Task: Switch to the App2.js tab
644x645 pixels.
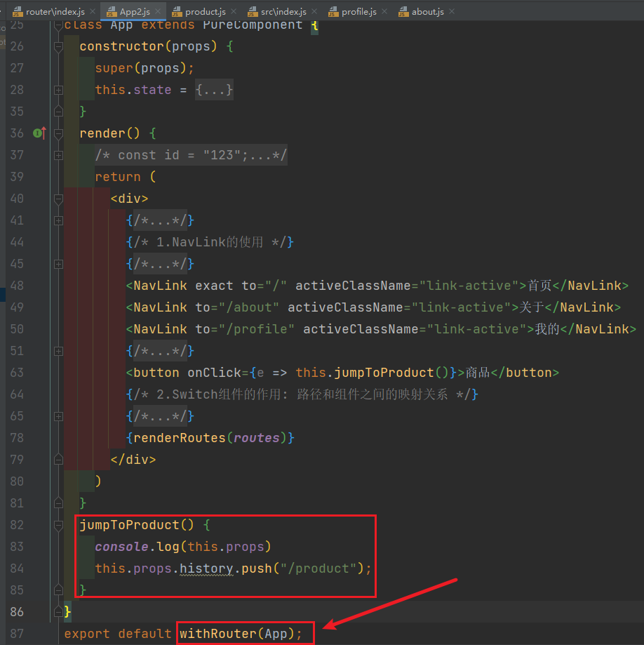Action: 135,11
